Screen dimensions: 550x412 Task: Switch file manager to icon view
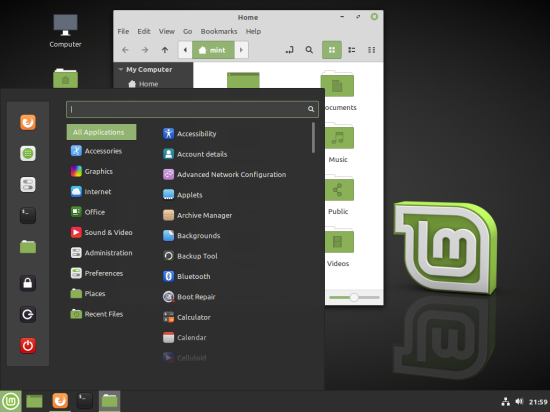click(332, 50)
